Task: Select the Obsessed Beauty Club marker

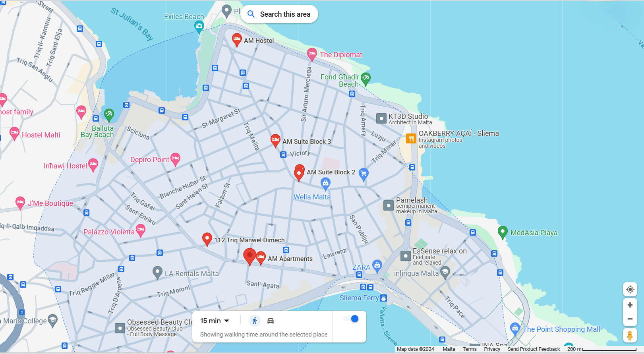Action: point(120,328)
